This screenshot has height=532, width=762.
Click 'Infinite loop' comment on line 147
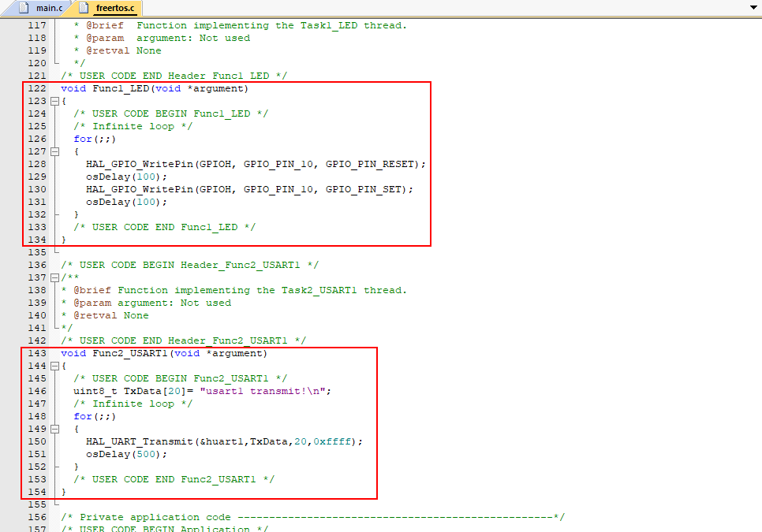pos(133,404)
